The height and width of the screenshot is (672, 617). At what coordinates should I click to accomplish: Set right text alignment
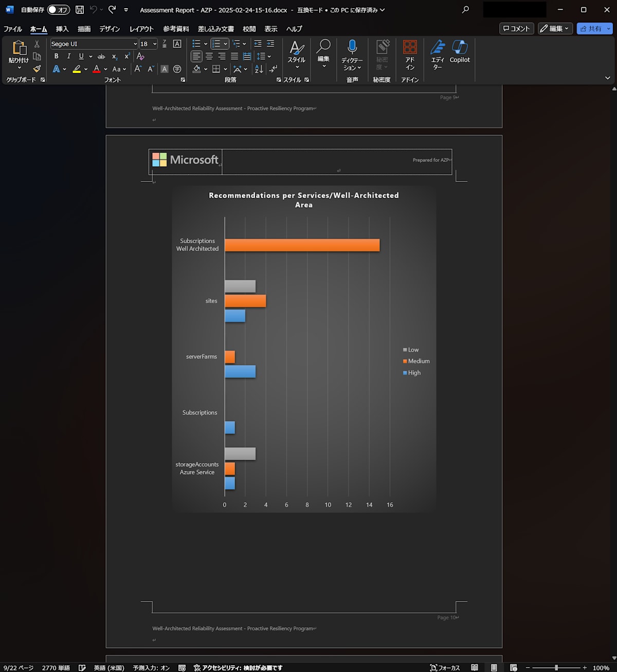tap(222, 57)
